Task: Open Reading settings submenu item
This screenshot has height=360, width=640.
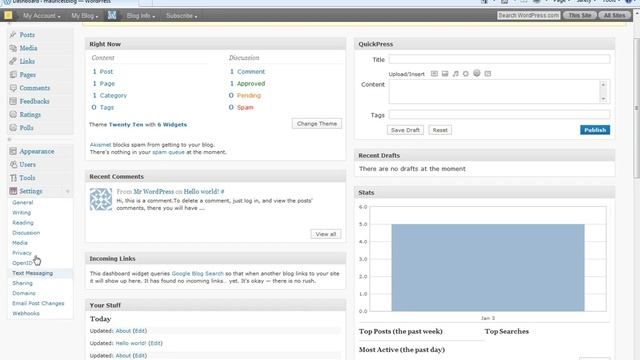Action: click(x=23, y=223)
